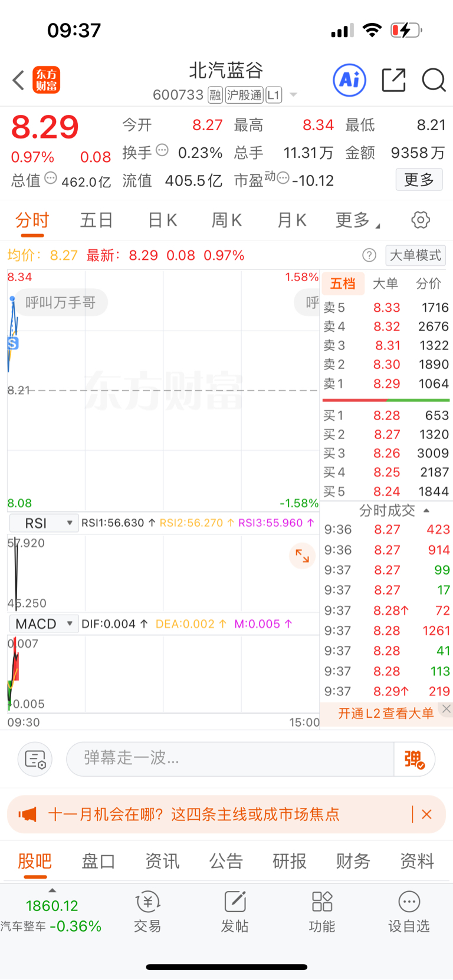Tap the blue S marker on chart
Screen dimensions: 453x980
(13, 343)
